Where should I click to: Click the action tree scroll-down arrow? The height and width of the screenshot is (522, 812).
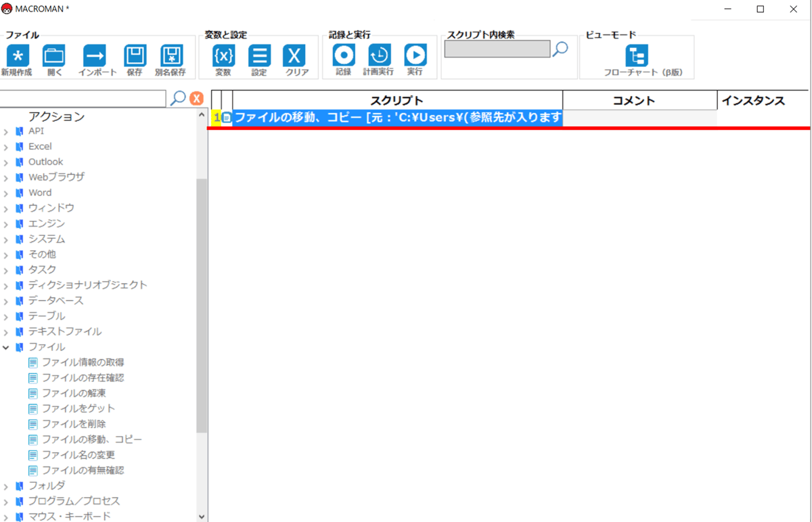pyautogui.click(x=202, y=516)
